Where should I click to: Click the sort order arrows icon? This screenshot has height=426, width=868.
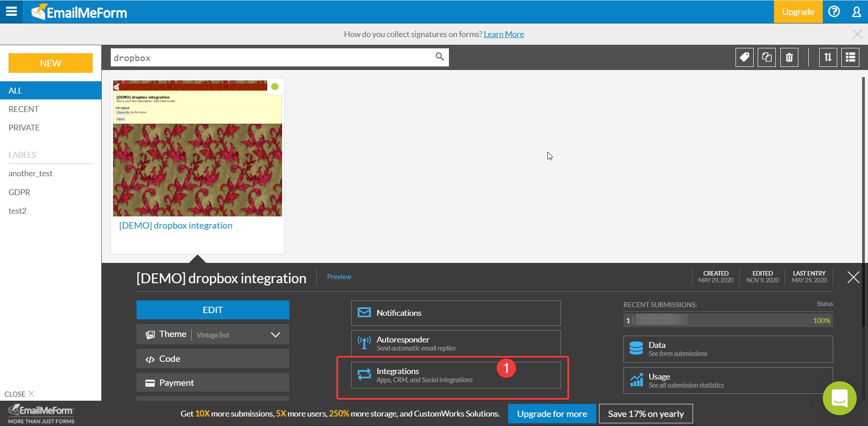828,57
